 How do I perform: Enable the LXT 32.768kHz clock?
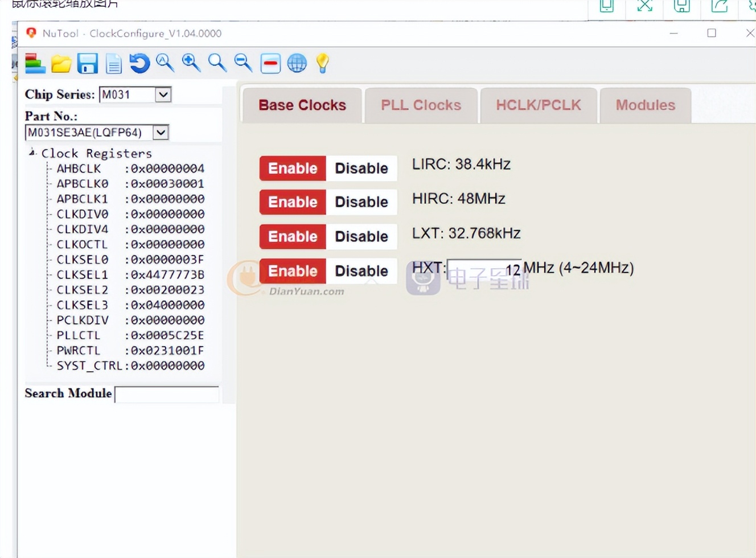point(293,237)
